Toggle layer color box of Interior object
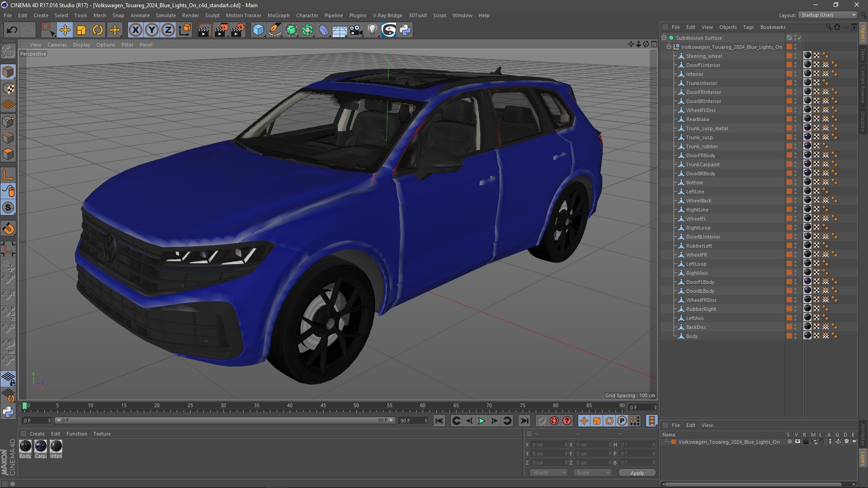Screen dimensions: 868x488 click(x=789, y=74)
